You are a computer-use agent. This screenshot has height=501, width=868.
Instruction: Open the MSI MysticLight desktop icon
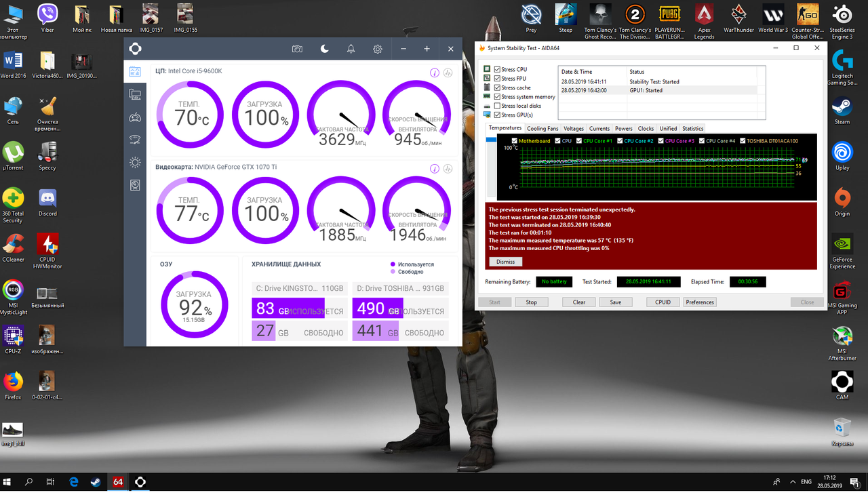(x=13, y=296)
